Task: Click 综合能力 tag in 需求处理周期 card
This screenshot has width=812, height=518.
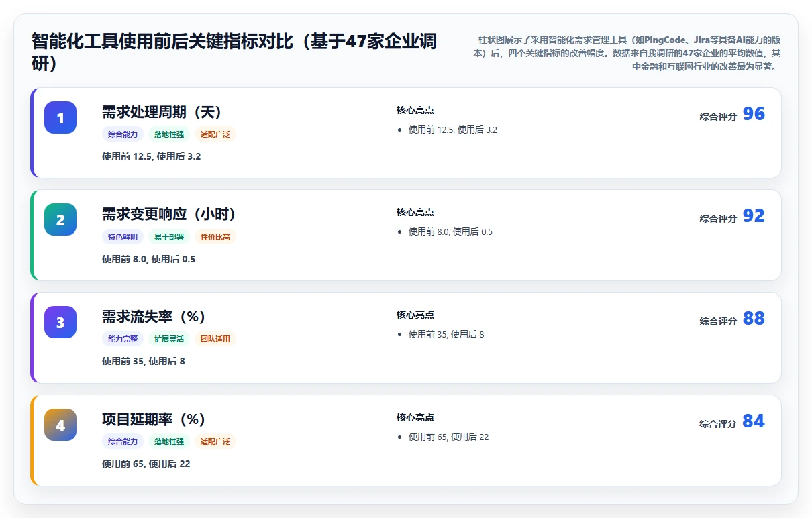Action: [x=123, y=134]
